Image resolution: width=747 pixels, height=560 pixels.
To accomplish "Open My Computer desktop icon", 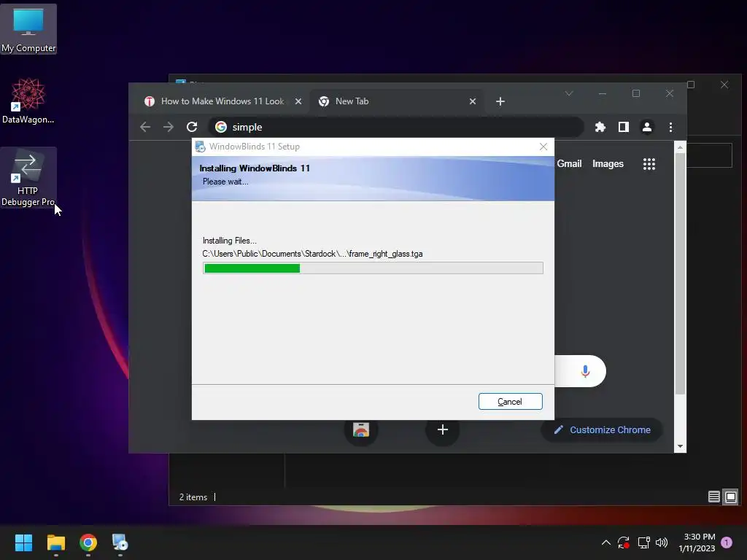I will pos(28,29).
